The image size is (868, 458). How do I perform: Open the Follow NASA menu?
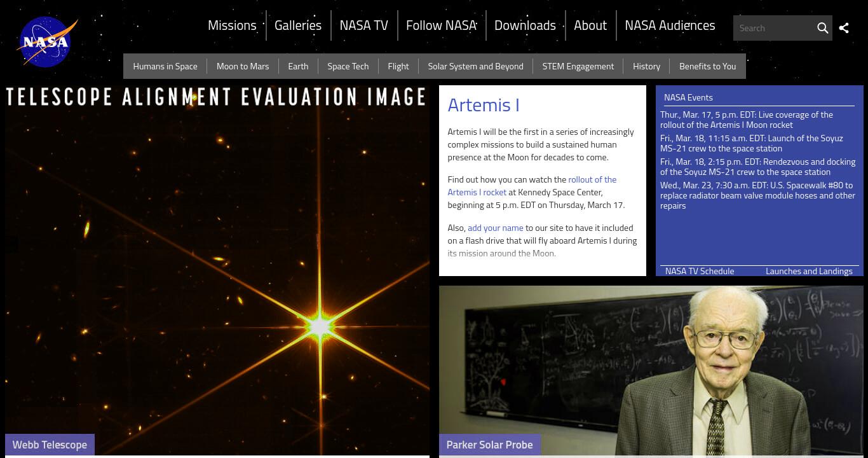click(441, 25)
